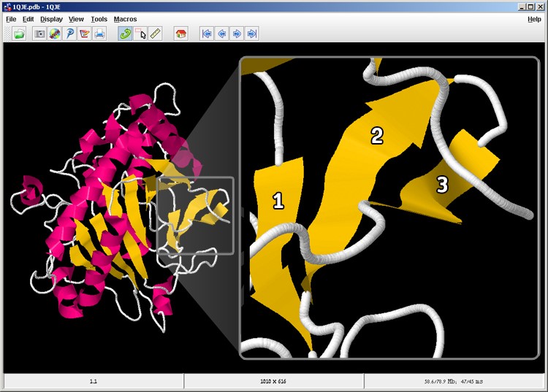Toggle the ruler measurement tool
Image resolution: width=548 pixels, height=392 pixels.
(155, 34)
